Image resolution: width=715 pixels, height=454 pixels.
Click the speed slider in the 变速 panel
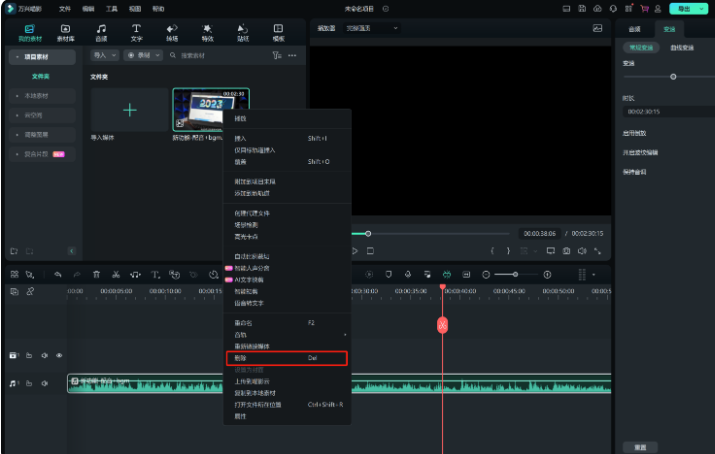pyautogui.click(x=673, y=76)
